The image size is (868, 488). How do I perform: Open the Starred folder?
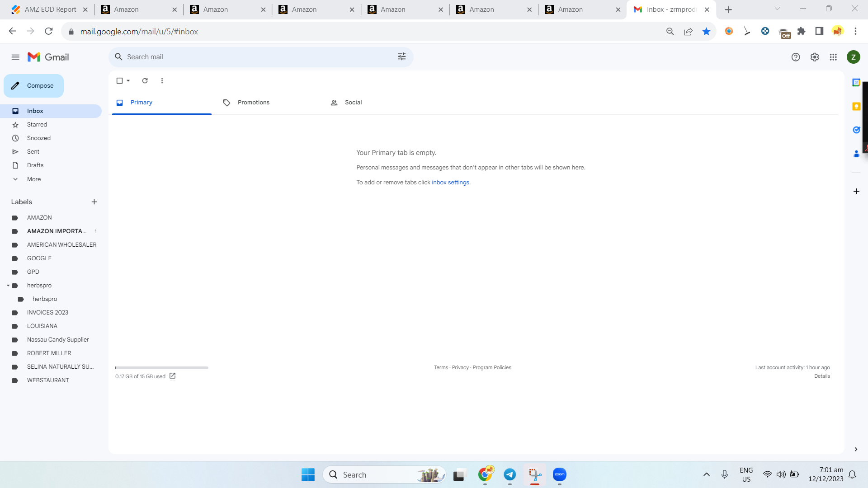pyautogui.click(x=51, y=125)
